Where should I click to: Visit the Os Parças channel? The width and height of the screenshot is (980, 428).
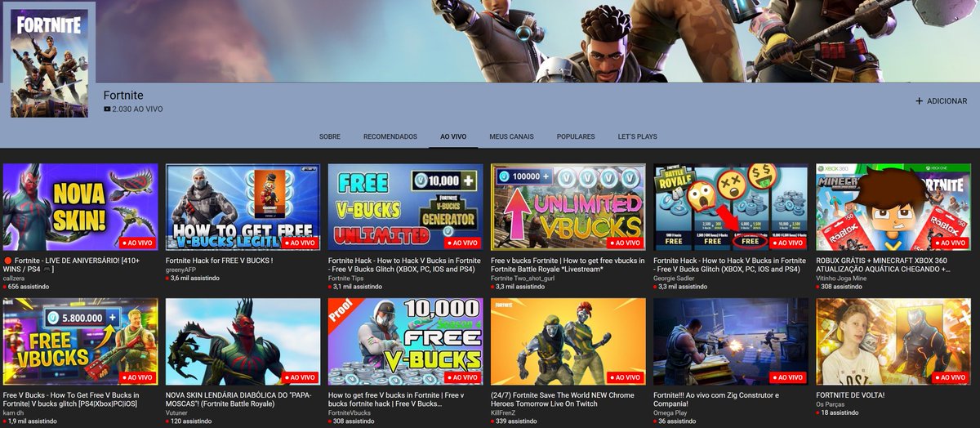click(x=832, y=403)
